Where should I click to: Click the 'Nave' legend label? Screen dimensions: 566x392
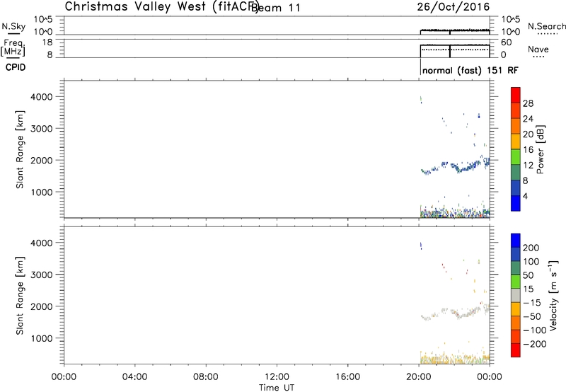(538, 50)
